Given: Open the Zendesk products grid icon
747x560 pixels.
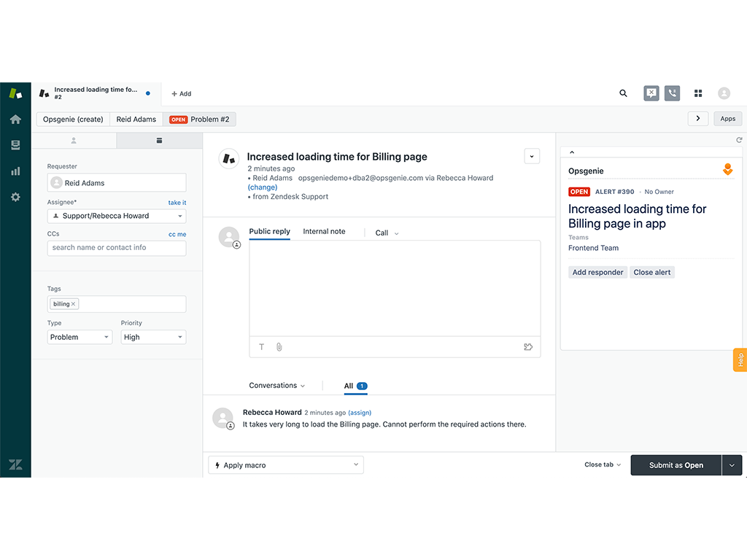Looking at the screenshot, I should (698, 93).
